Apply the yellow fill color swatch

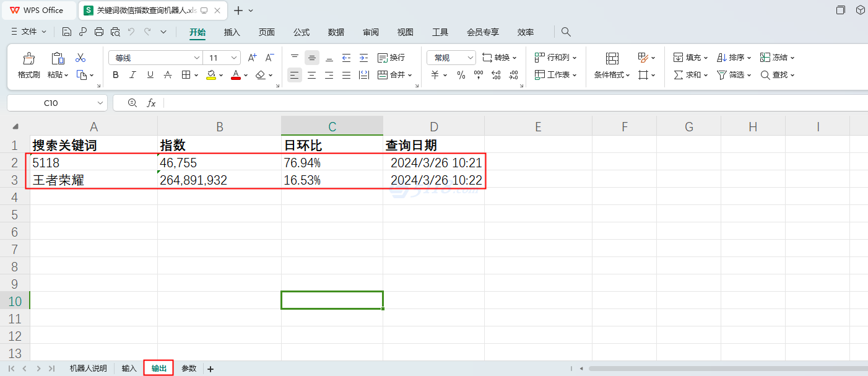point(210,75)
